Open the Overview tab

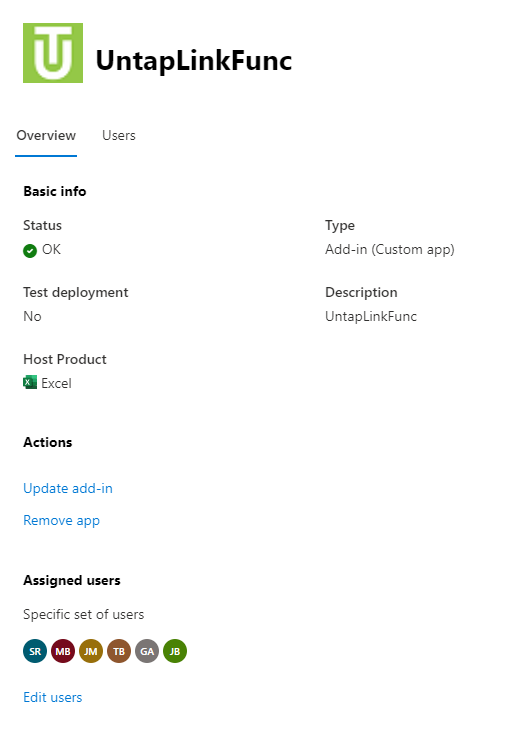(46, 135)
